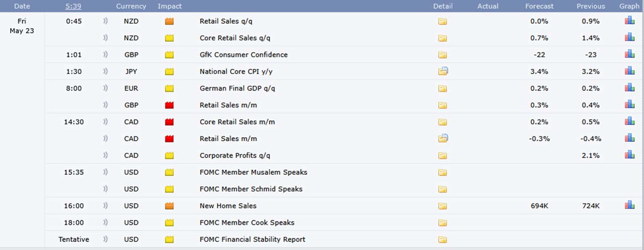Toggle sound alert for the 0:45 NZD Retail Sales event

[x=106, y=21]
